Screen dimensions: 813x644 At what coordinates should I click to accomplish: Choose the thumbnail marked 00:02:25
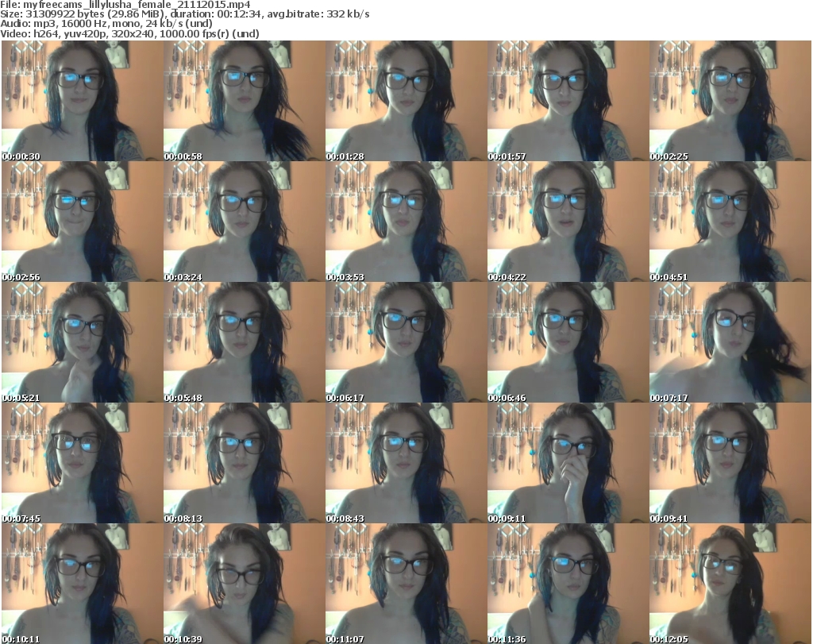click(730, 101)
